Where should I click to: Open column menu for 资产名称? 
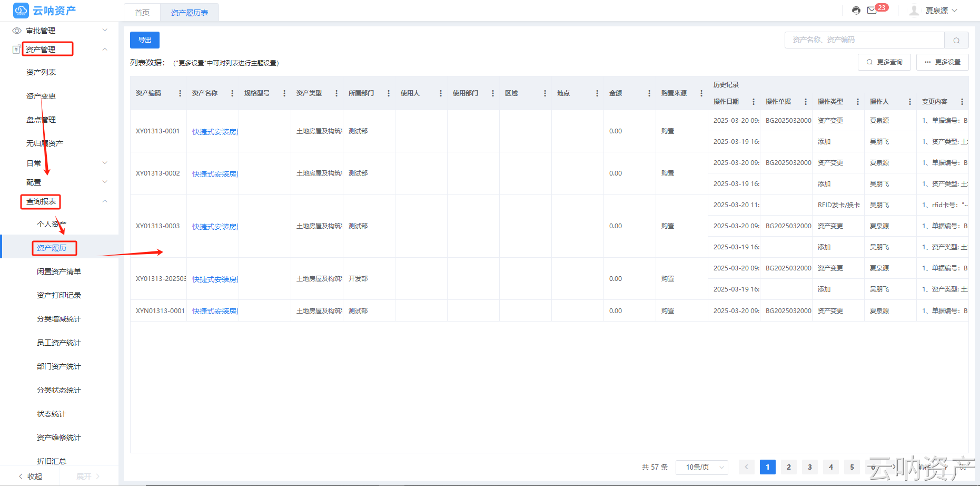click(x=232, y=93)
